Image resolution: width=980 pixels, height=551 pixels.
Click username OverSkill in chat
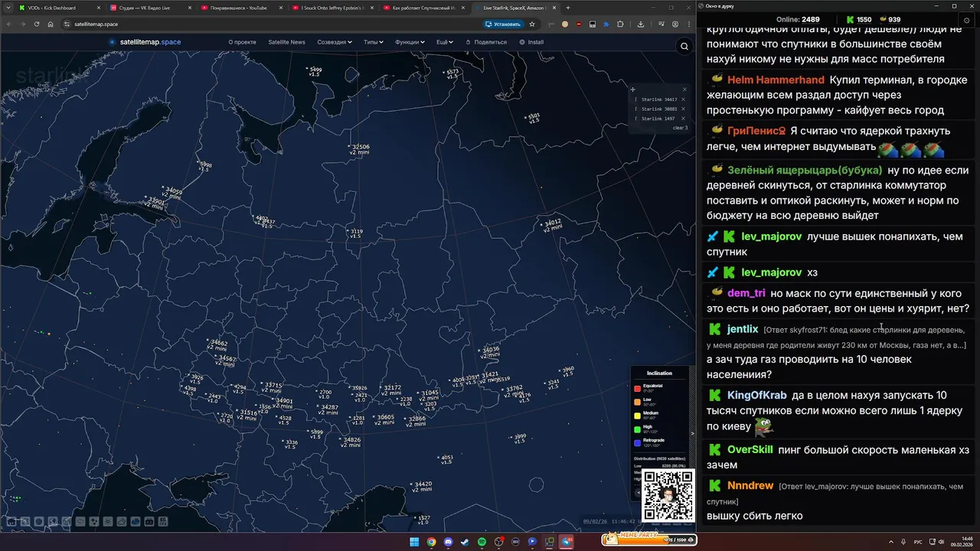[x=750, y=449]
